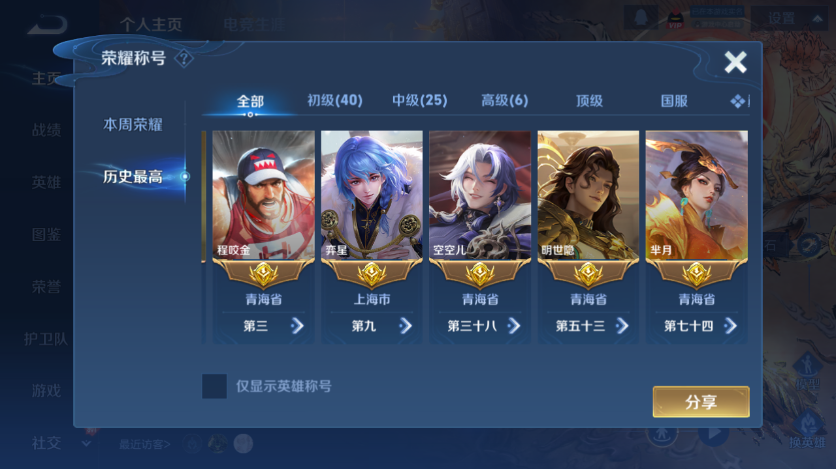Click the gold rank badge under 程咬金
Viewport: 836px width, 469px height.
[263, 274]
